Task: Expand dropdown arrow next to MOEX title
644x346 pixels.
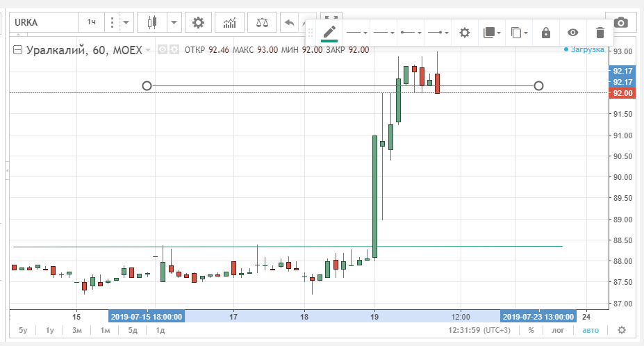Action: point(148,50)
